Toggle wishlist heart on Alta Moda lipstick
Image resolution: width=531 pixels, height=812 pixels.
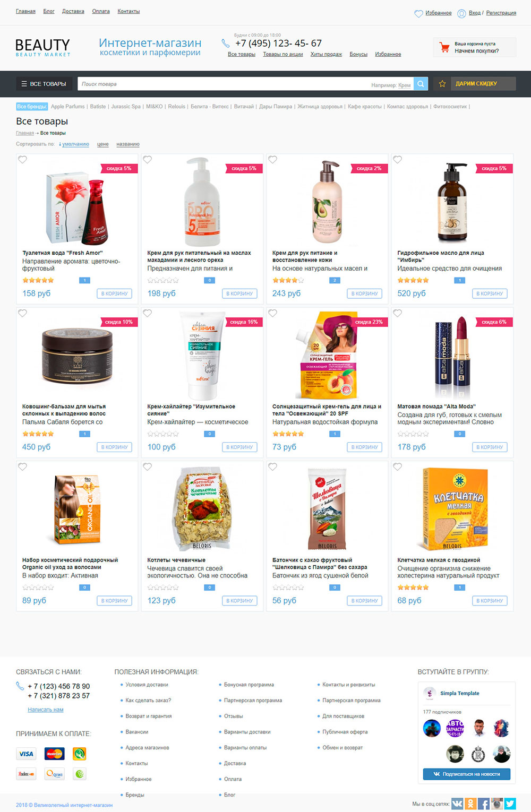coord(397,313)
